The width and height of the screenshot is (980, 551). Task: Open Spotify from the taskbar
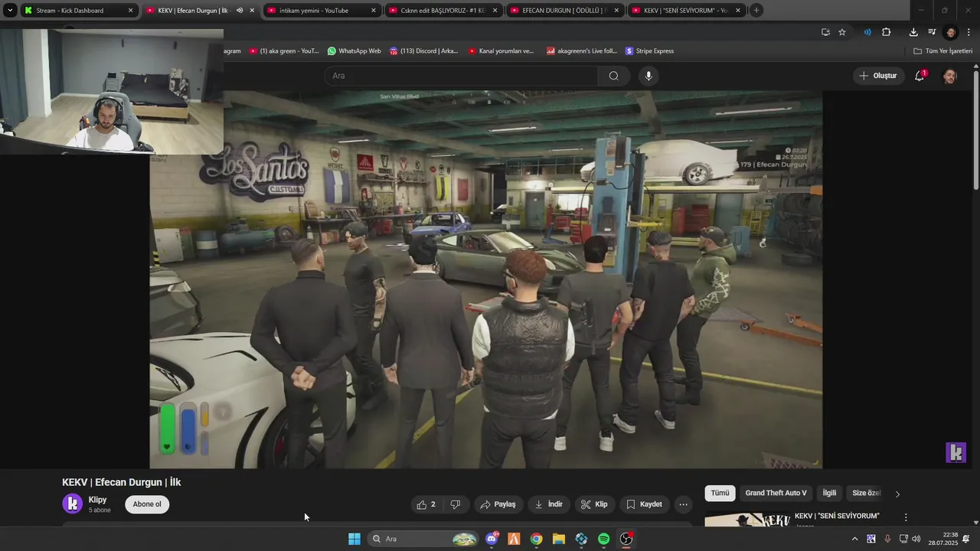click(604, 539)
